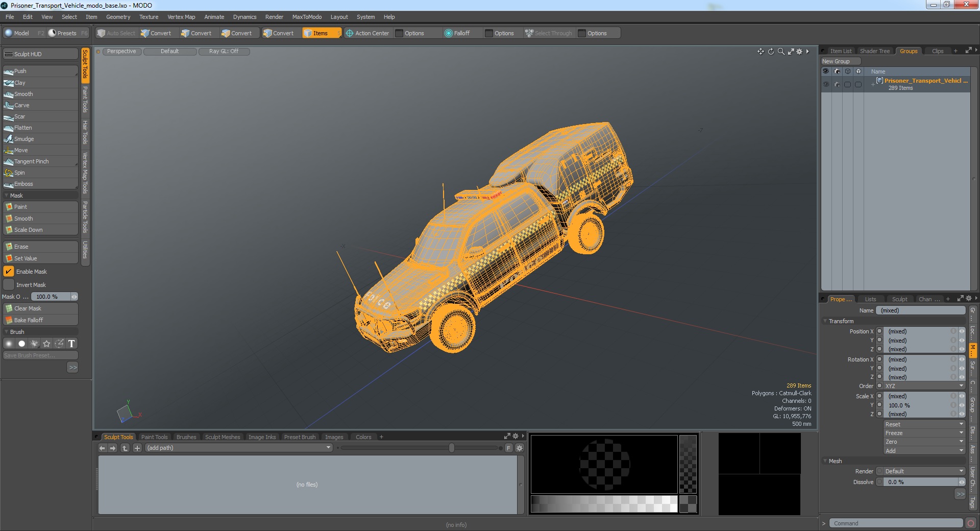Click the Erase mask tool
980x531 pixels.
(40, 247)
